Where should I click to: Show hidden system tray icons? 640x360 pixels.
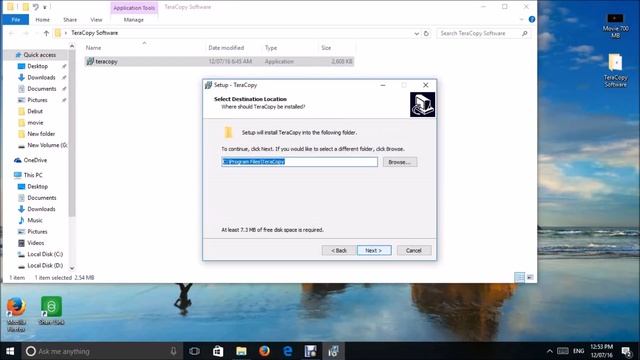[x=549, y=351]
